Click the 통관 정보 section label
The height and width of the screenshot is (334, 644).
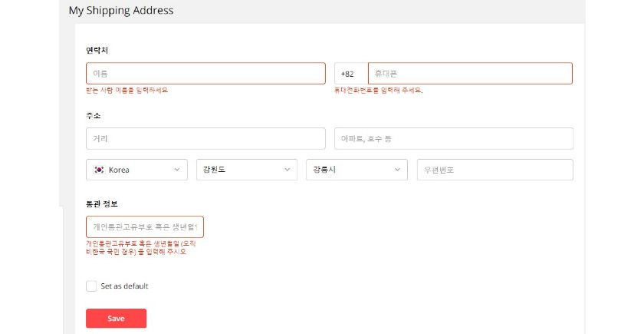tap(102, 204)
